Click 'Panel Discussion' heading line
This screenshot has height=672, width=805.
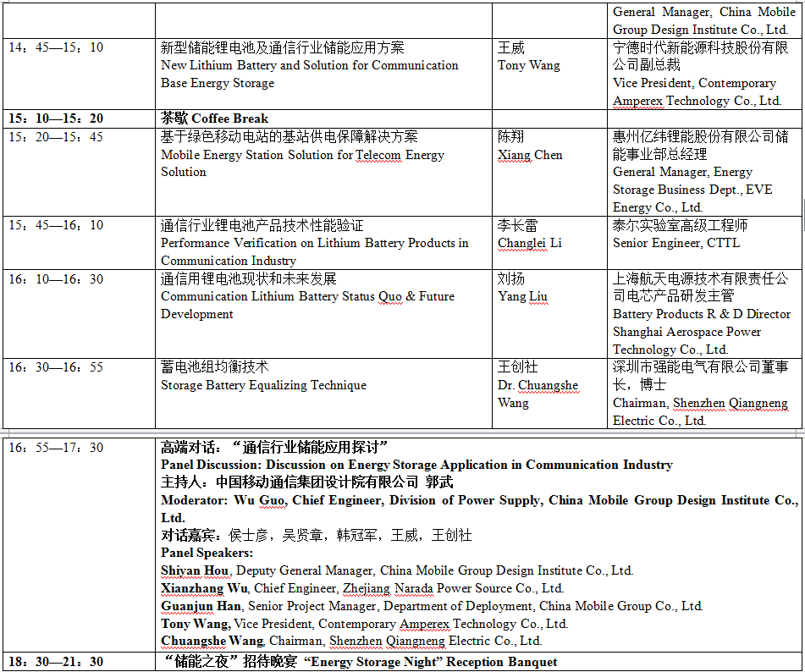(x=416, y=465)
